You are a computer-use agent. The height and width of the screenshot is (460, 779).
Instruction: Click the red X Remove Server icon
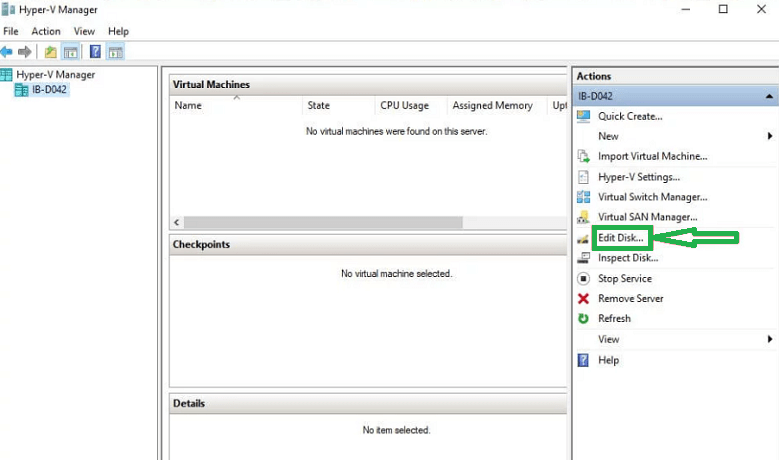click(583, 299)
